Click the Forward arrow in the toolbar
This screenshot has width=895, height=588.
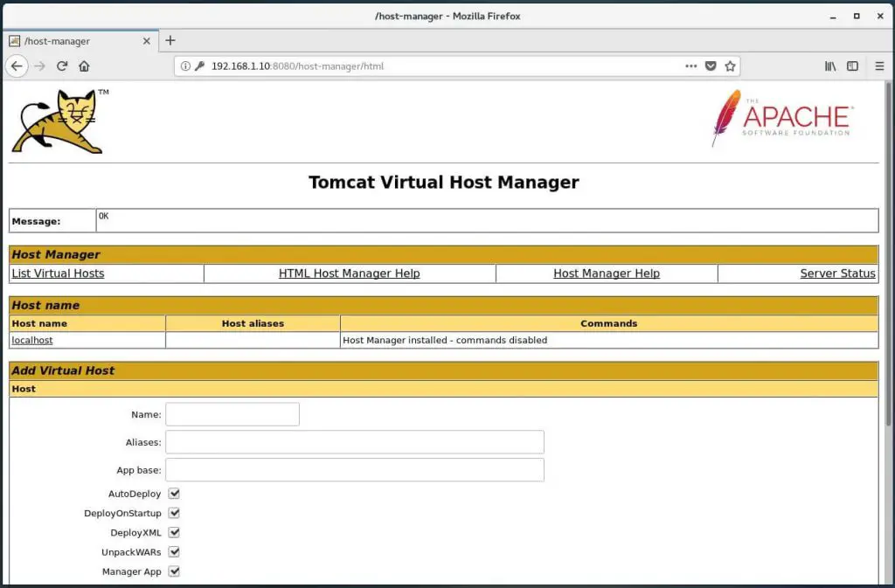39,66
